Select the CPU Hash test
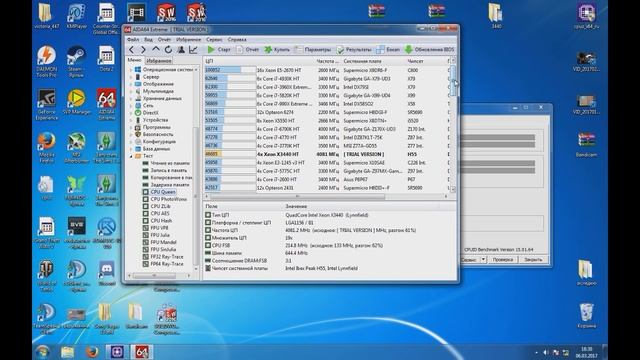 (161, 221)
